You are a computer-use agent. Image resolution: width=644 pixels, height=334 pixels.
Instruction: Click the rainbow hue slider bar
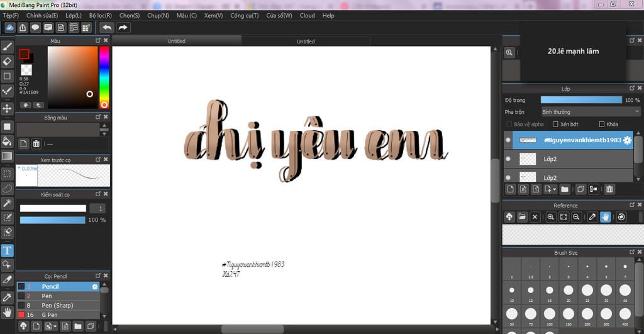(104, 77)
